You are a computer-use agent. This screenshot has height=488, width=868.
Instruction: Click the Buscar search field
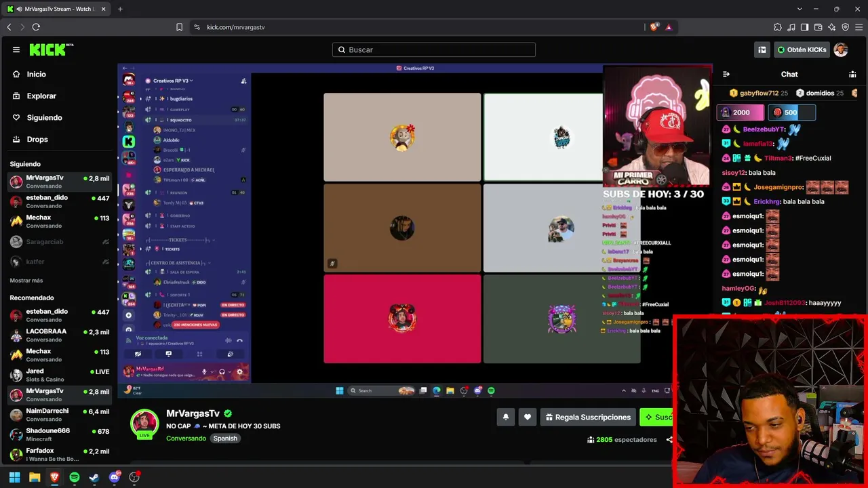[434, 49]
